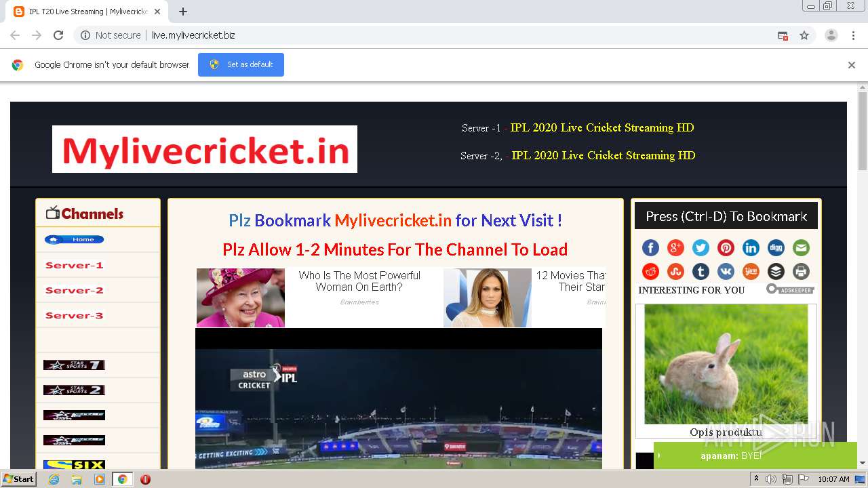This screenshot has width=868, height=488.
Task: Reload the current page
Action: pos(58,35)
